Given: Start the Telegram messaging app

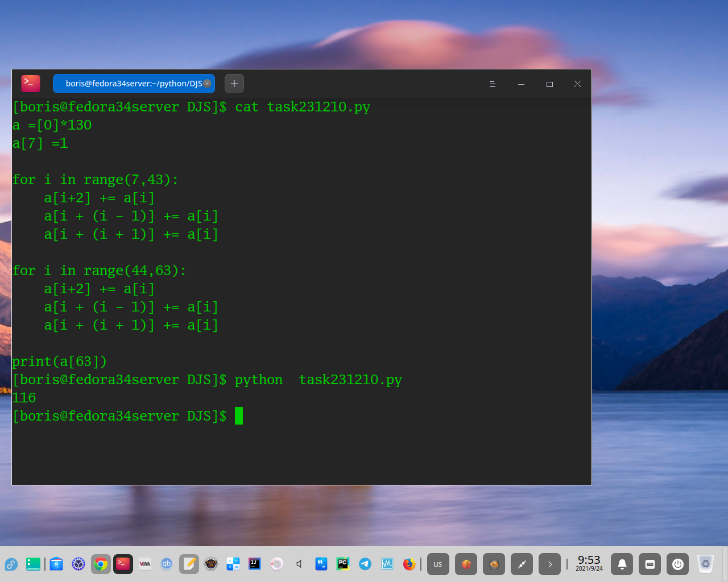Looking at the screenshot, I should [x=365, y=564].
